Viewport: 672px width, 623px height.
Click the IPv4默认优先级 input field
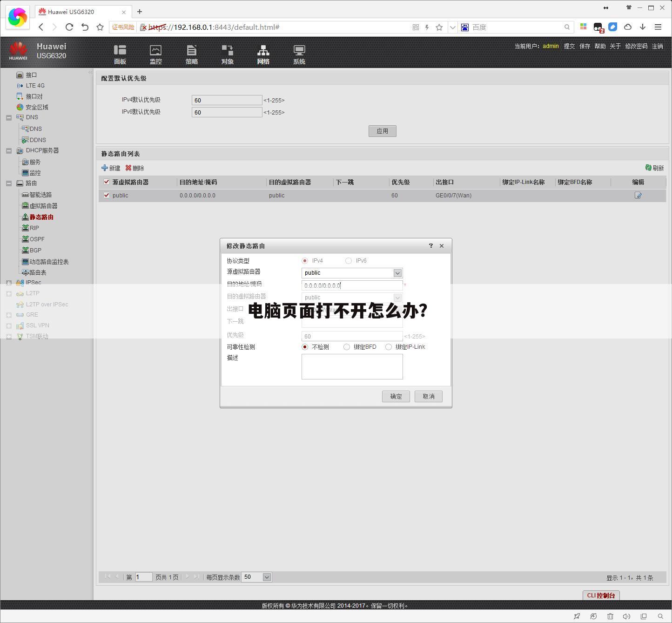tap(227, 100)
